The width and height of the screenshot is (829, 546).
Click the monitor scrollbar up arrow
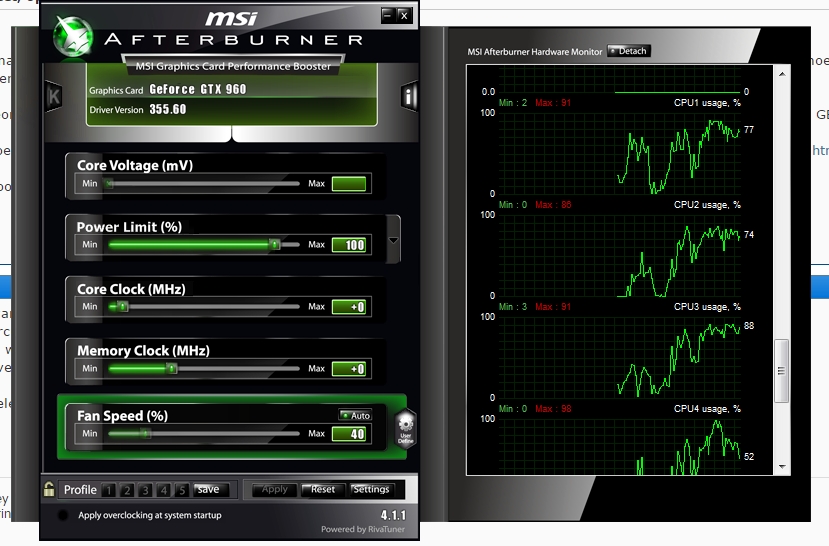point(782,74)
